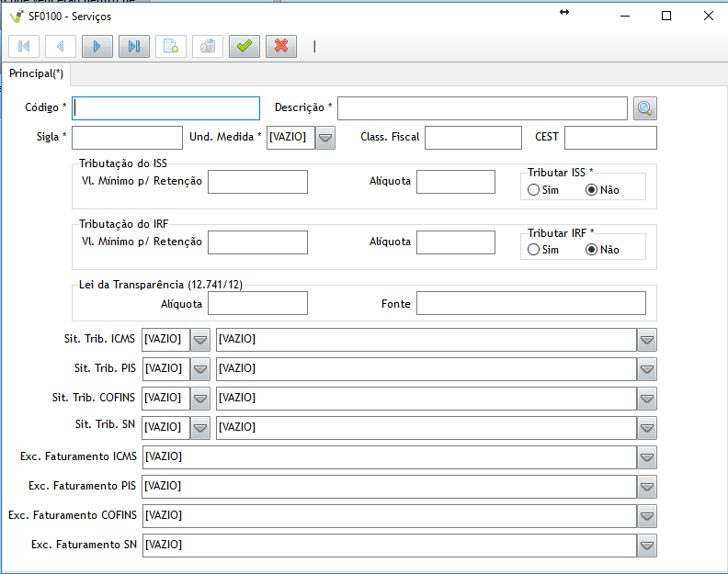Expand Sit. Trib. PIS code dropdown
The width and height of the screenshot is (728, 574).
coord(200,369)
